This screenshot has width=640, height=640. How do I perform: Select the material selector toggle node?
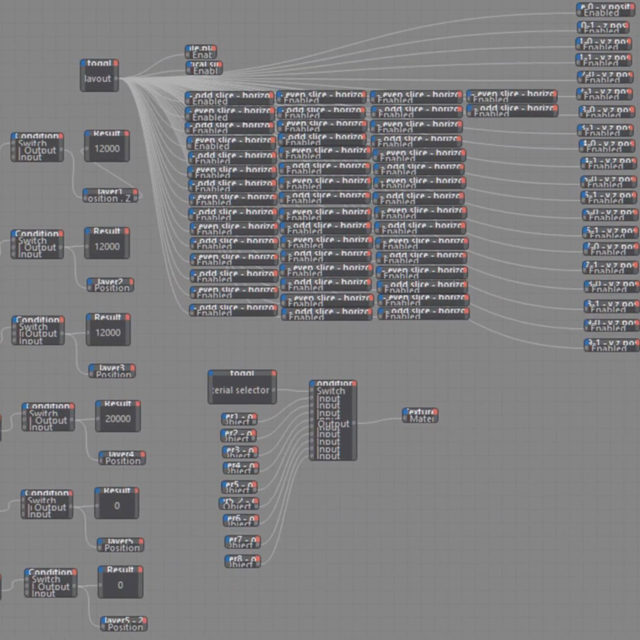[x=240, y=390]
